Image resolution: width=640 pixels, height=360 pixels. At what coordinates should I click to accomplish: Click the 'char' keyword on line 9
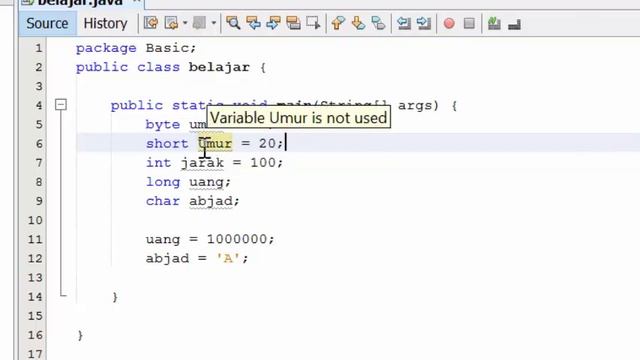pos(163,201)
